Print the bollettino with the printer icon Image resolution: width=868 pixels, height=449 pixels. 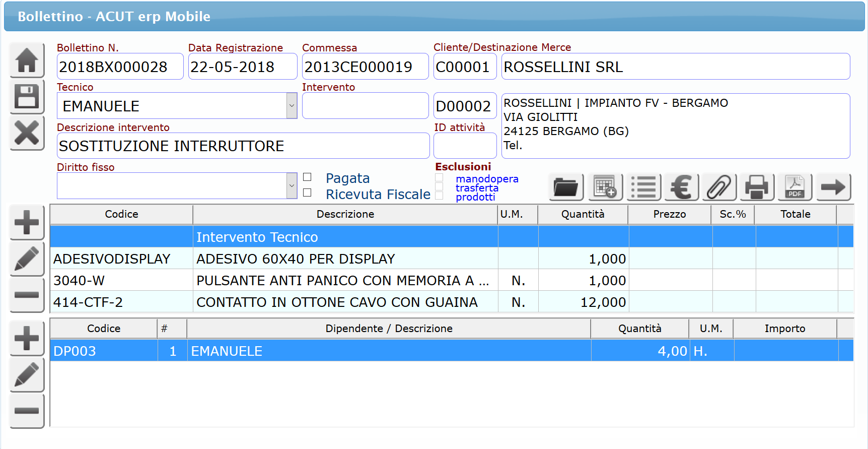[x=756, y=187]
